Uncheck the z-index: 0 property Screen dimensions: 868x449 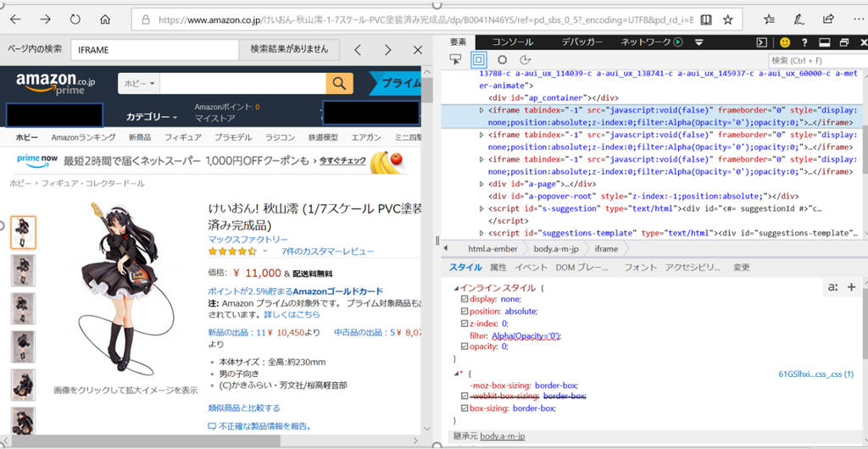tap(465, 324)
